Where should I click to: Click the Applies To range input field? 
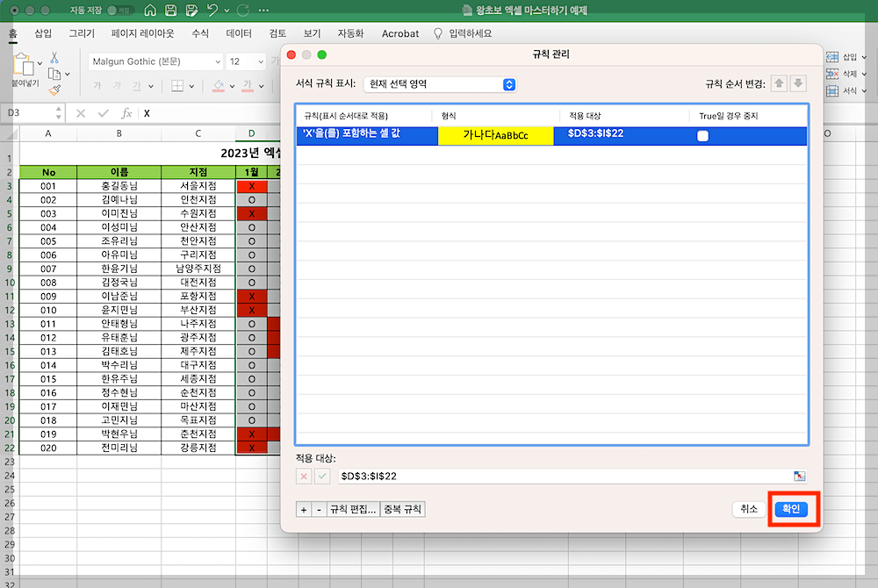(565, 477)
